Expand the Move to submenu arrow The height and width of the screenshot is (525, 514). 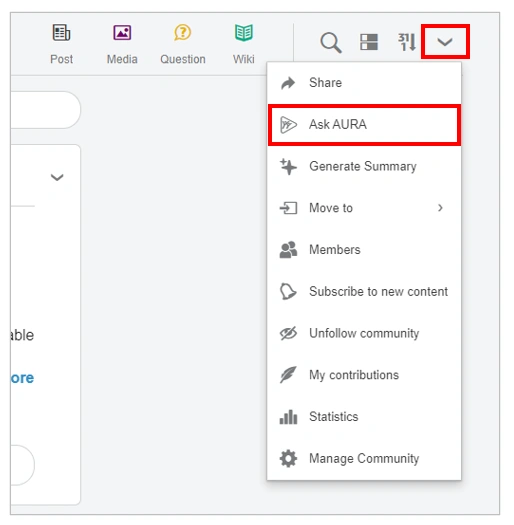pos(440,208)
